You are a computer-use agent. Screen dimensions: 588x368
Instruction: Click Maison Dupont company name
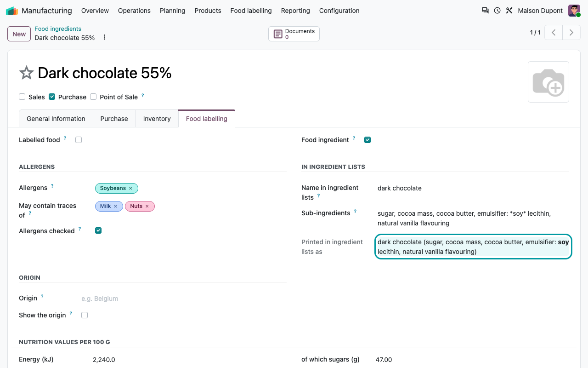[x=540, y=11]
